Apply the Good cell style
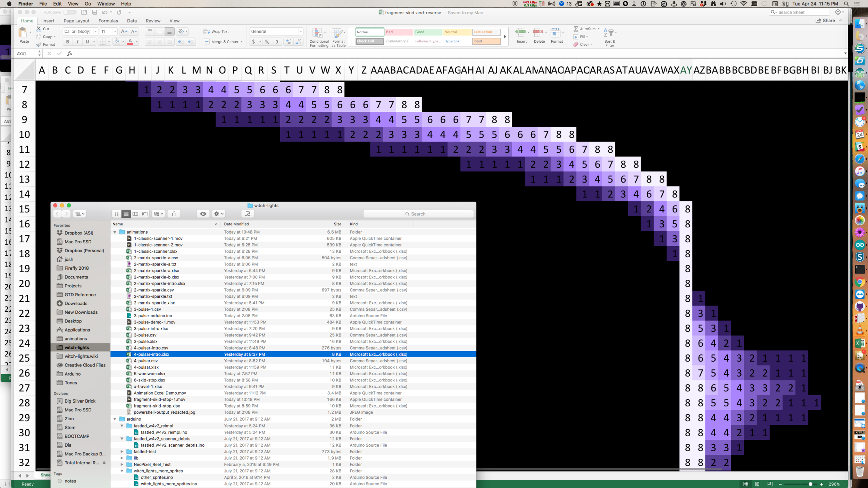This screenshot has height=488, width=868. point(428,32)
